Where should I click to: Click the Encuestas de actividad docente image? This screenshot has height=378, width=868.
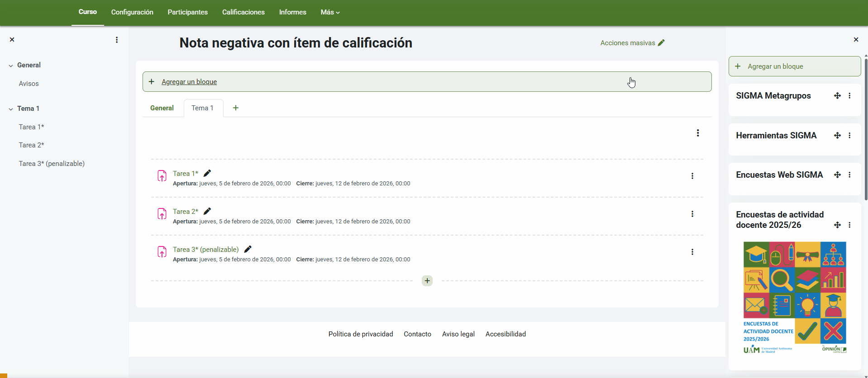click(x=795, y=298)
